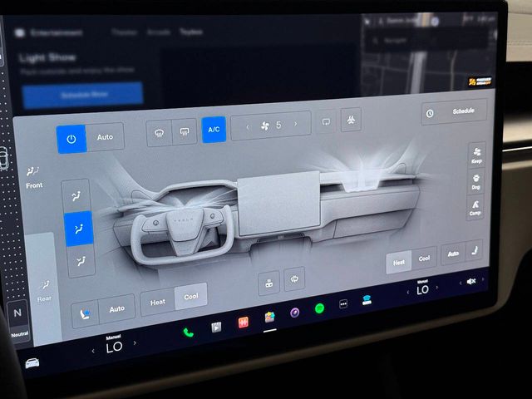
Task: Tap the passenger seat icon
Action: 475,250
